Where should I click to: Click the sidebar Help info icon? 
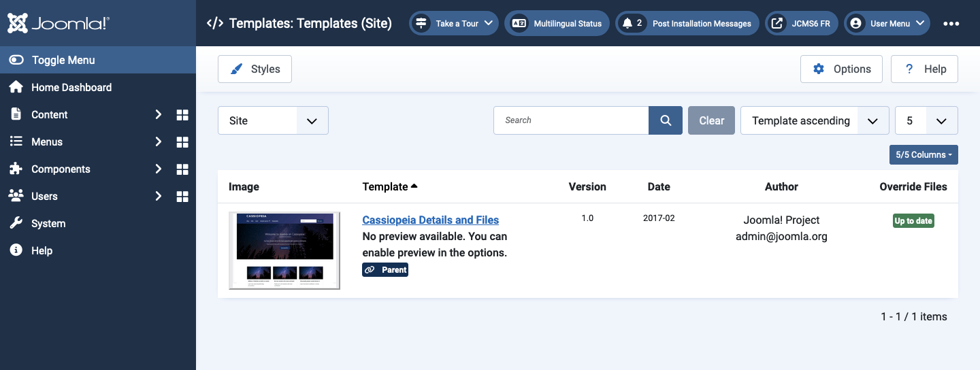pos(16,250)
